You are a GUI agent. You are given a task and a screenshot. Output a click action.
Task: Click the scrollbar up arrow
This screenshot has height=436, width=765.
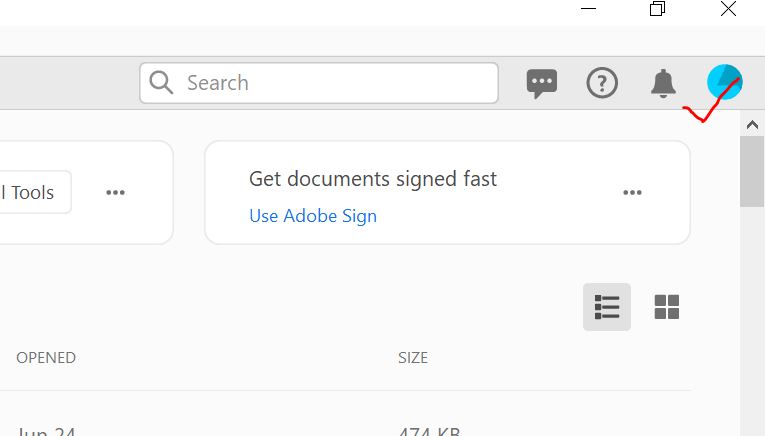click(x=752, y=123)
